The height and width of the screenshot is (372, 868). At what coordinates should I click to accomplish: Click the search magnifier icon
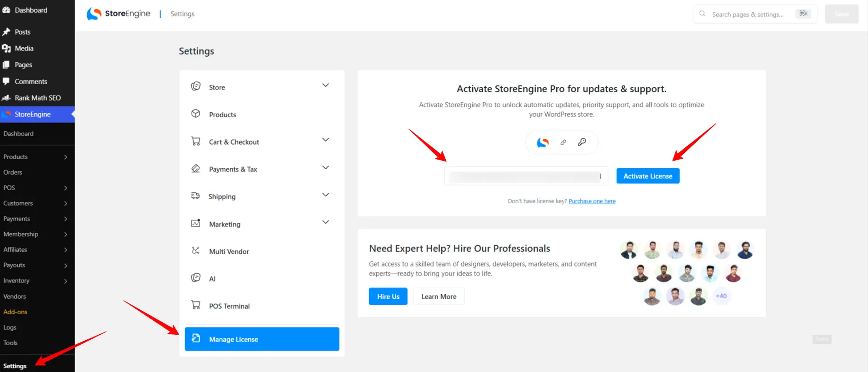pyautogui.click(x=702, y=14)
